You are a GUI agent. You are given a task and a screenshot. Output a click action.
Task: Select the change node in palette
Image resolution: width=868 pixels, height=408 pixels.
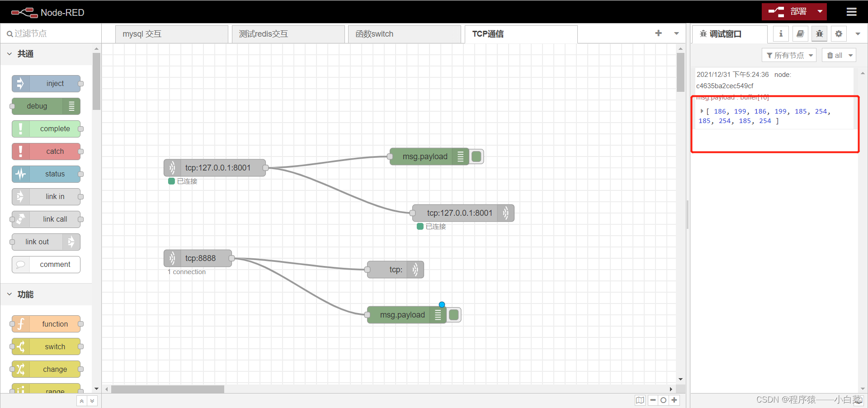46,370
